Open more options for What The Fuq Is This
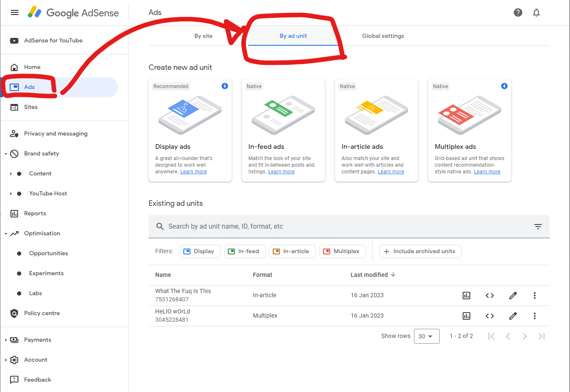570x392 pixels. [535, 296]
